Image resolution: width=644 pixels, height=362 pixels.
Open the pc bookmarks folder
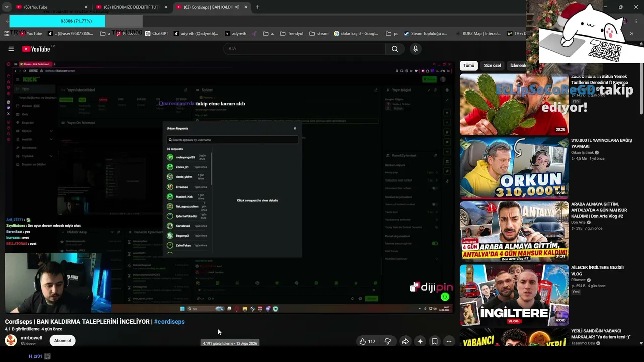tap(392, 34)
